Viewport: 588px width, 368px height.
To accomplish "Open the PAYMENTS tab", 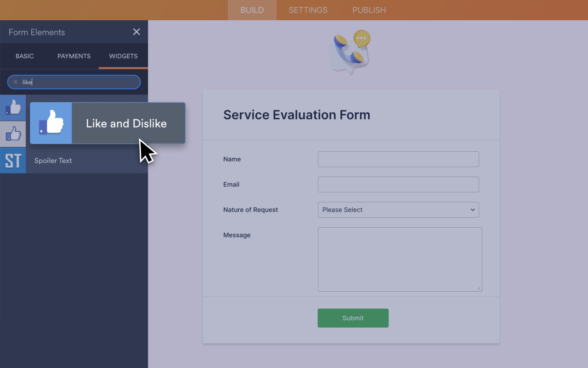I will 73,56.
